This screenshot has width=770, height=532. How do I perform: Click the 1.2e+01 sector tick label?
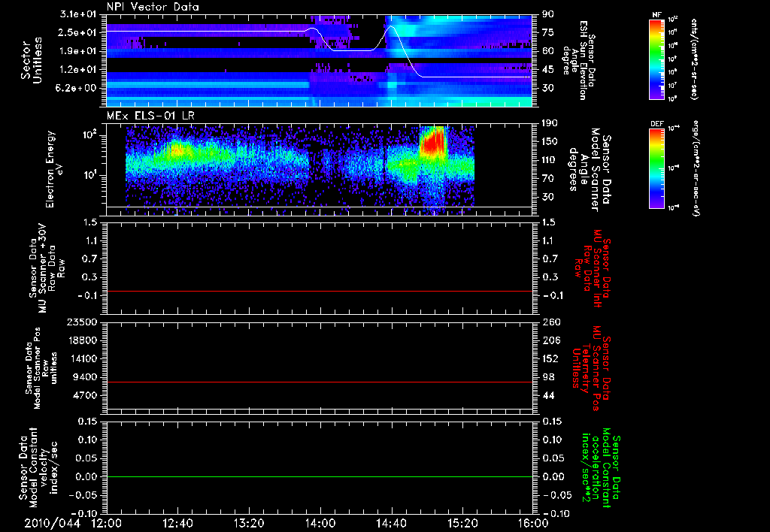(77, 70)
